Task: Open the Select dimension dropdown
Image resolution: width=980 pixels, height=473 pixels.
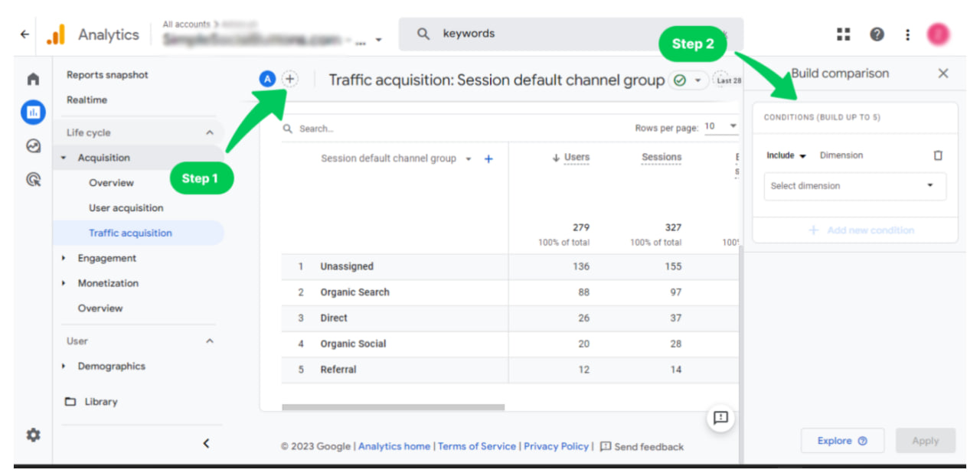Action: (x=854, y=186)
